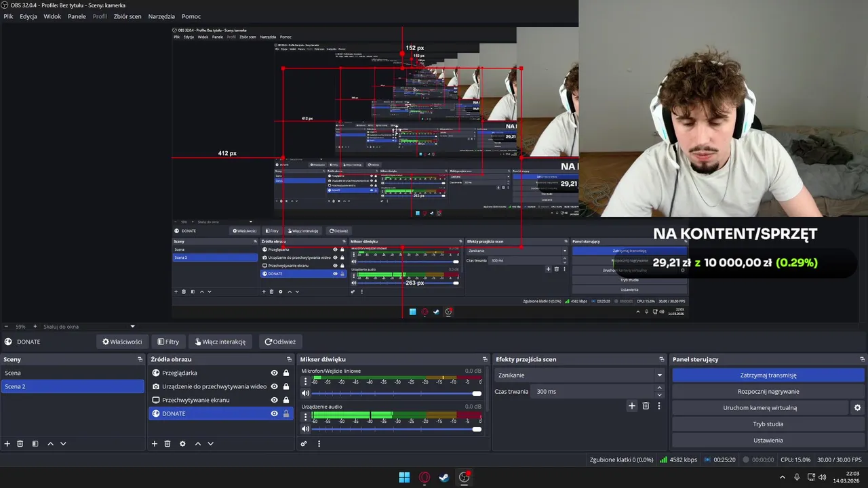This screenshot has height=488, width=868.
Task: Unlock Przechwytywanie ekranu source
Action: click(x=286, y=400)
